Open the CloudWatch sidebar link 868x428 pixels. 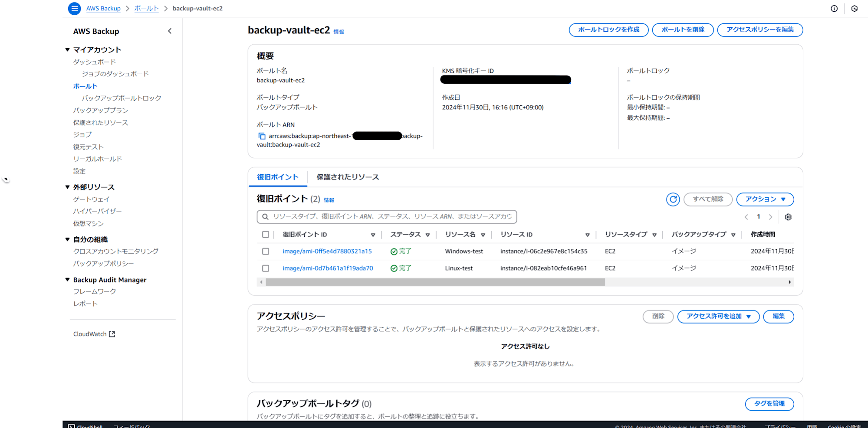click(94, 334)
